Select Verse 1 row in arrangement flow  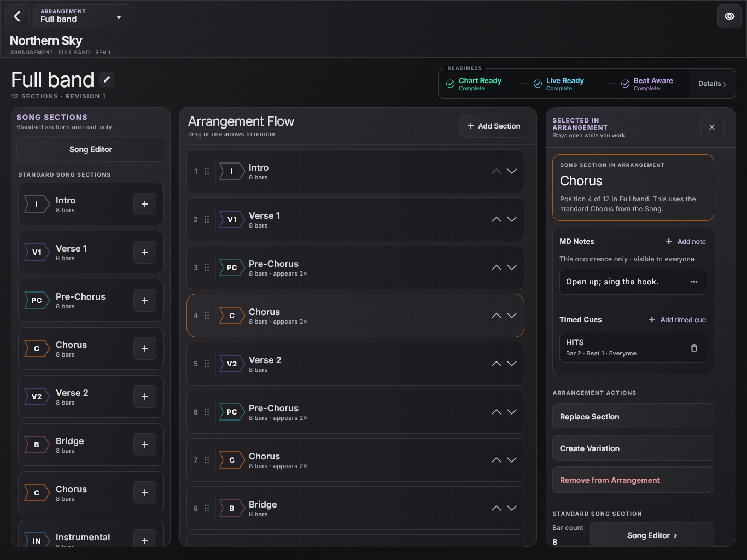click(355, 219)
